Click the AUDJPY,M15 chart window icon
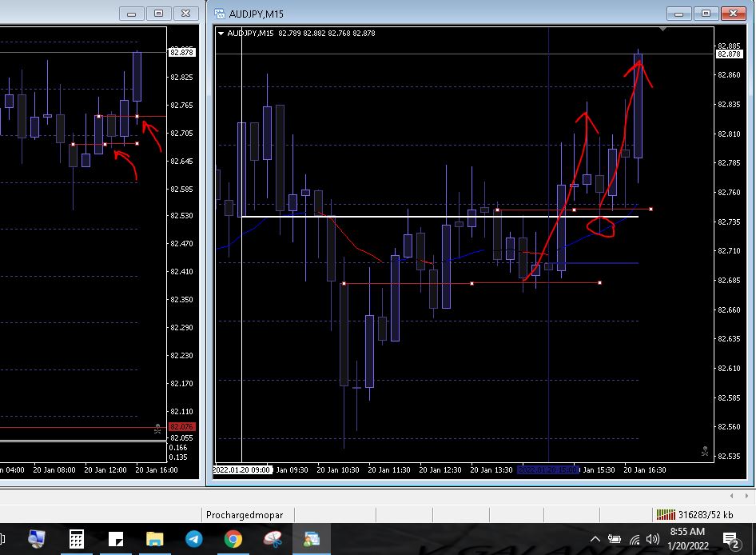The height and width of the screenshot is (555, 756). (x=220, y=14)
